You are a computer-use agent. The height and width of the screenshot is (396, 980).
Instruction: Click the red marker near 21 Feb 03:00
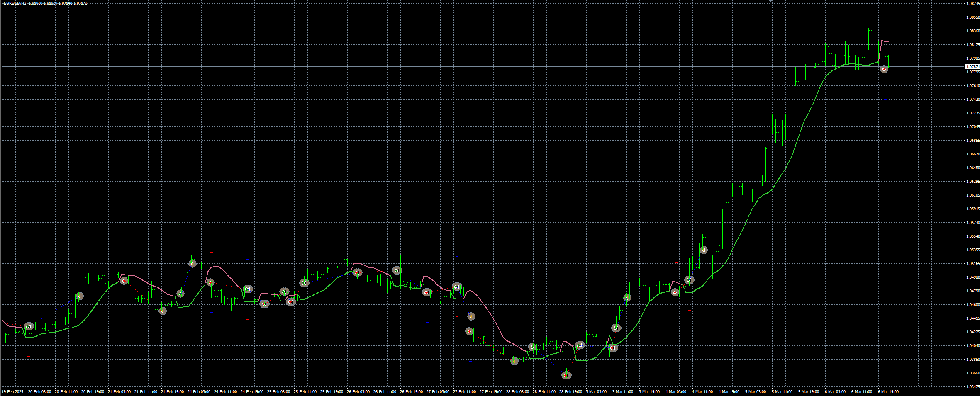point(124,281)
